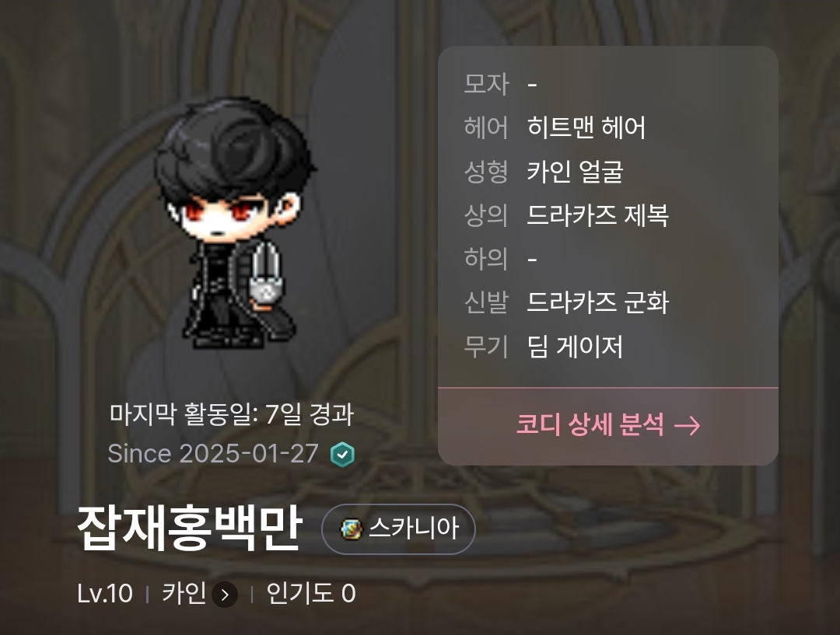840x635 pixels.
Task: Click the 하의 bottom row label
Action: point(486,259)
